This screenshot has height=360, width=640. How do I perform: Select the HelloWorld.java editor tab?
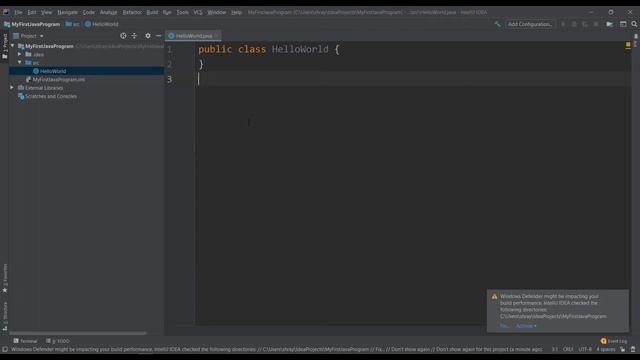point(193,36)
